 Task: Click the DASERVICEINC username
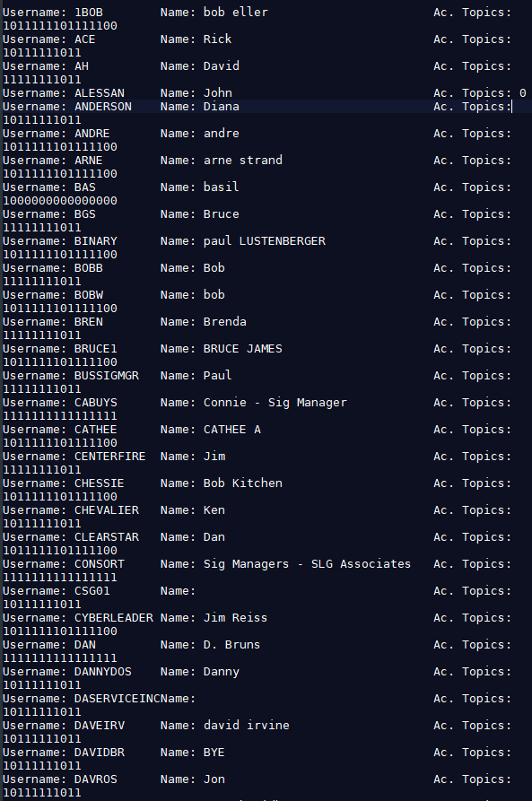tap(117, 699)
